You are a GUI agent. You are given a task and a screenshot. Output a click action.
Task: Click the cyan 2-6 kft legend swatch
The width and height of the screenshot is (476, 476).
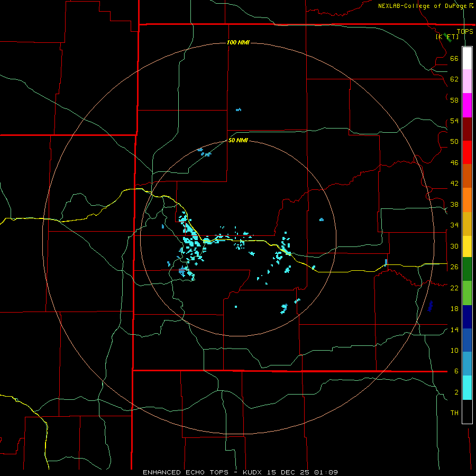pos(467,388)
